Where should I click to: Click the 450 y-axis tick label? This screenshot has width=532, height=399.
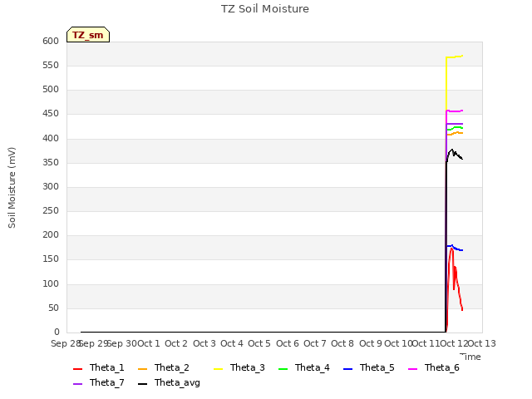(51, 114)
